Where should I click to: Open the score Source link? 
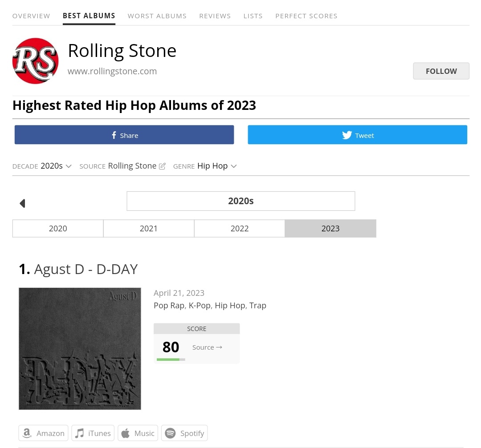[x=207, y=347]
